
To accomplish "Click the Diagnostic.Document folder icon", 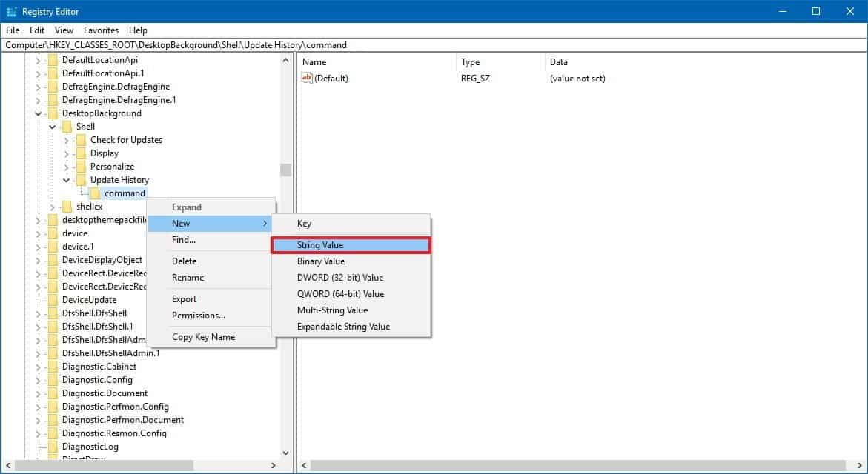I will pos(53,393).
